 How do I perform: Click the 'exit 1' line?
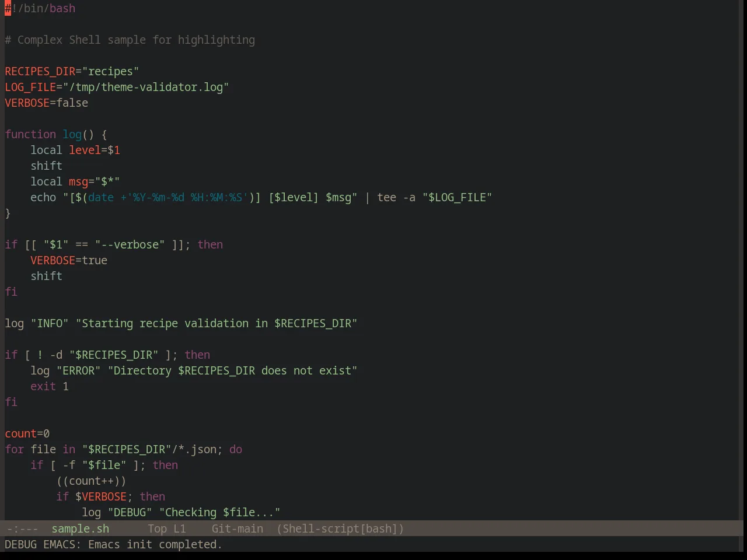(50, 386)
